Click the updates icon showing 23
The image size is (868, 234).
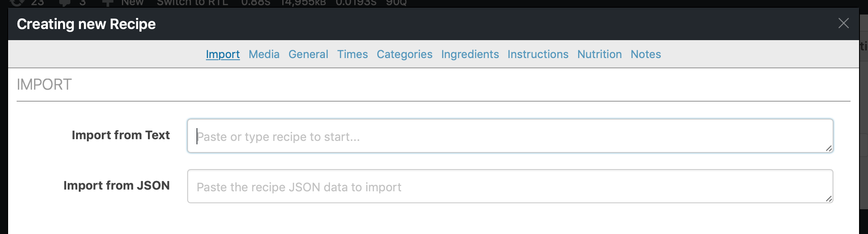coord(27,3)
